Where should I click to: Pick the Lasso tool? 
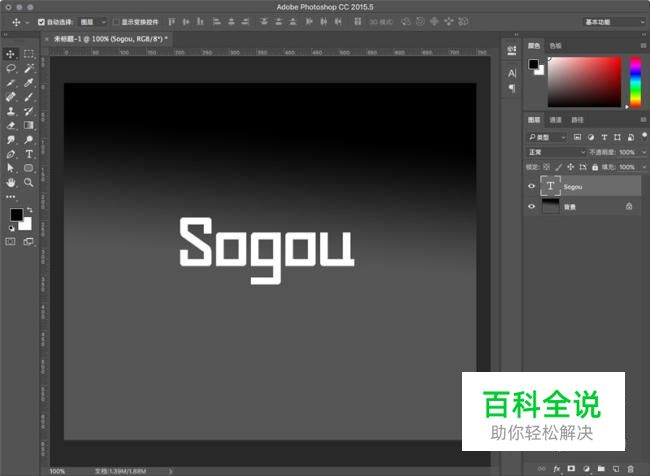pyautogui.click(x=11, y=68)
